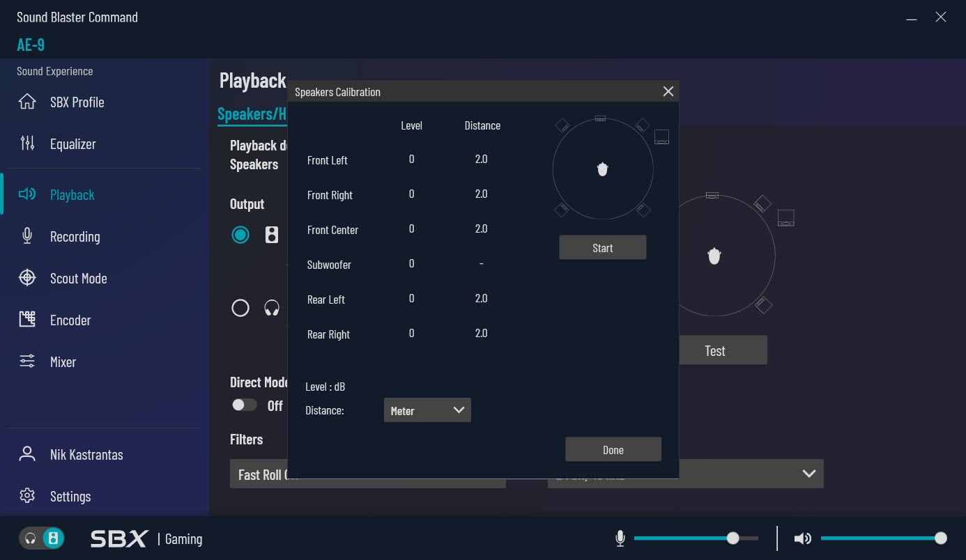The image size is (966, 560).
Task: Click the subwoofer in Playback page diagram
Action: tap(785, 217)
